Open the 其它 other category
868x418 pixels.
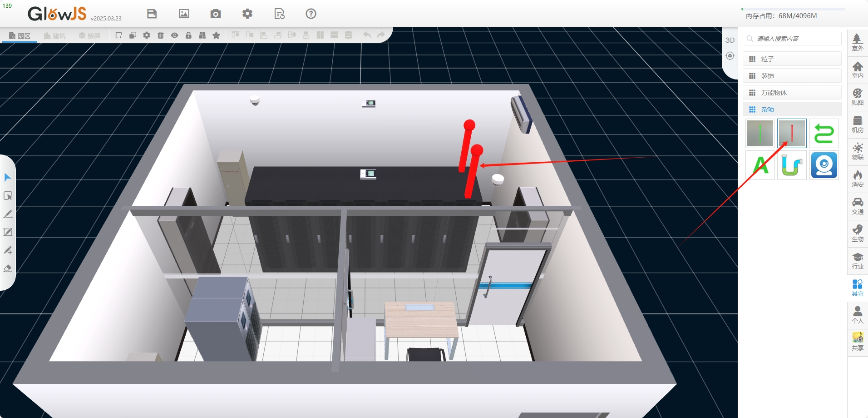pos(858,288)
